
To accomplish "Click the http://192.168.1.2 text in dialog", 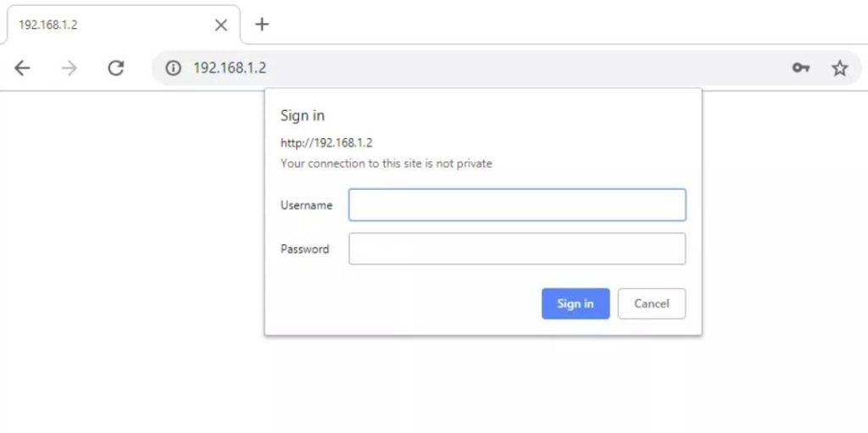I will coord(326,142).
